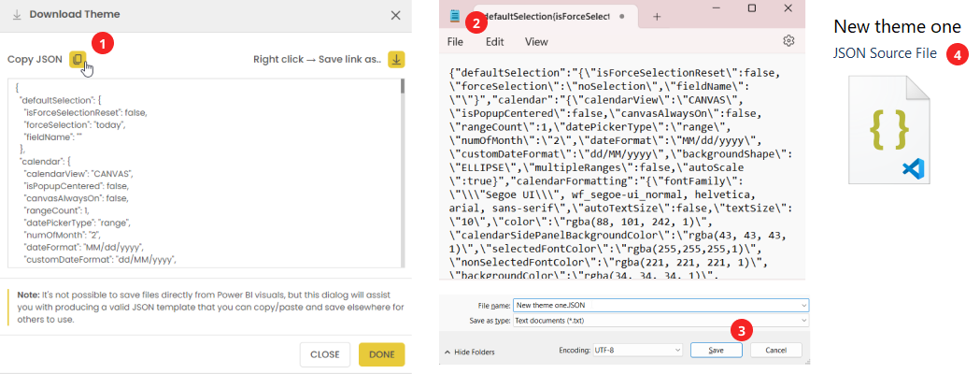Add a new Notepad tab
The image size is (980, 374).
[x=656, y=17]
